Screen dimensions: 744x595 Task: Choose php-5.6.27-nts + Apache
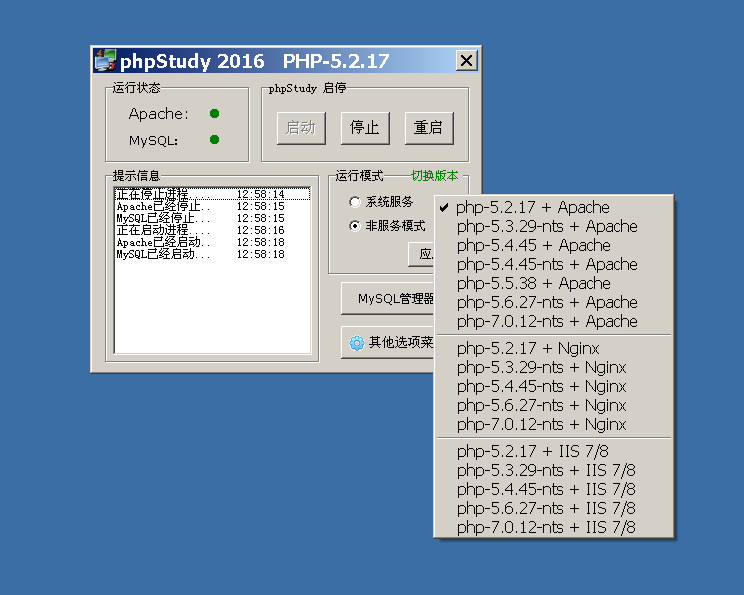(x=554, y=302)
